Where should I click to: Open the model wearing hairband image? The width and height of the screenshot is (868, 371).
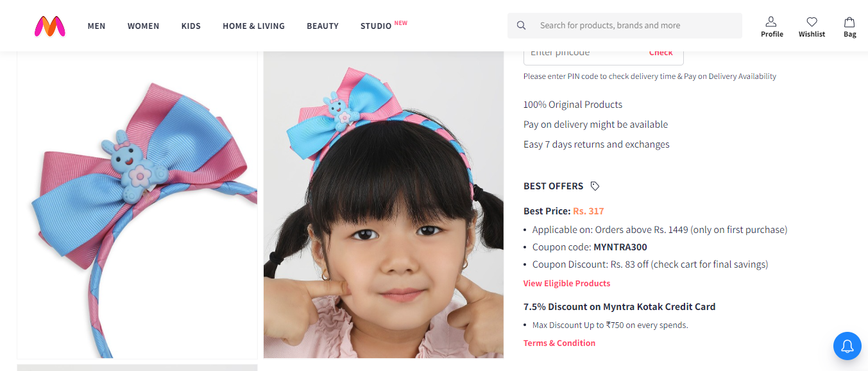tap(383, 205)
